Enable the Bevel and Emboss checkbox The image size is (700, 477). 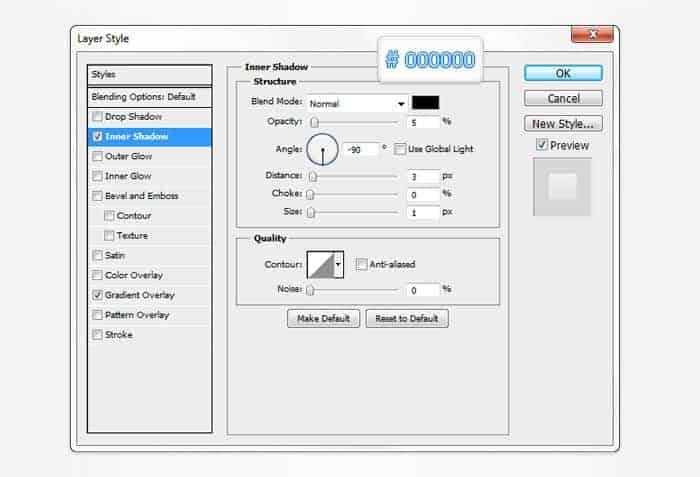97,196
